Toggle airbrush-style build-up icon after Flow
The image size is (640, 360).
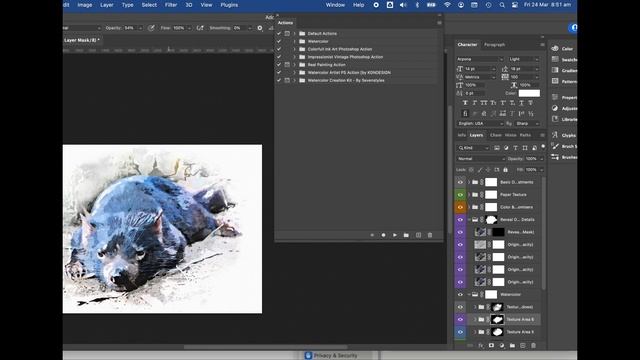click(x=200, y=28)
